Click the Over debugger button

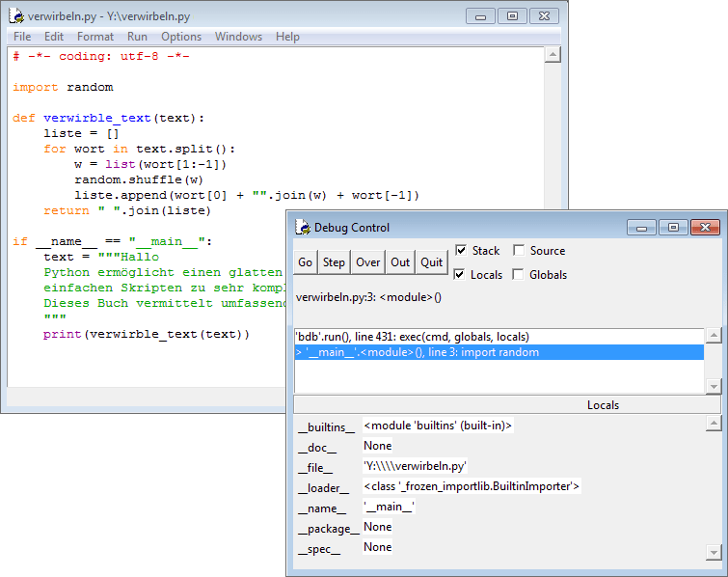tap(368, 262)
